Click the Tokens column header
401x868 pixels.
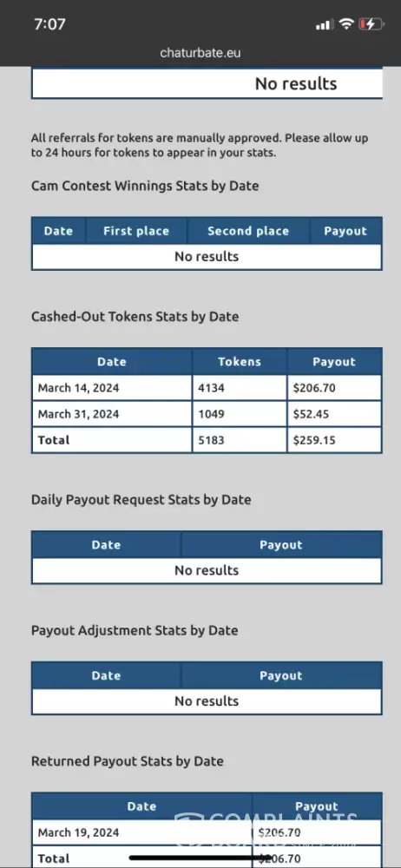pos(240,361)
